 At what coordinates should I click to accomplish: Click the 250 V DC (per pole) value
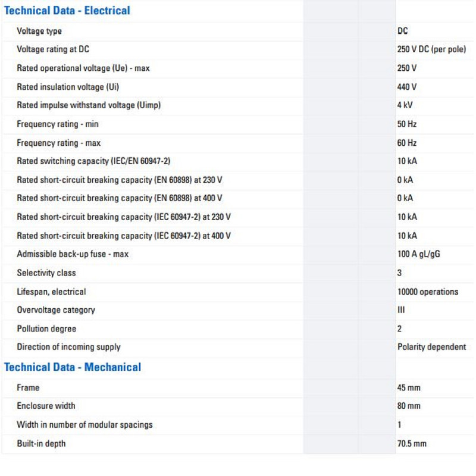click(x=431, y=49)
